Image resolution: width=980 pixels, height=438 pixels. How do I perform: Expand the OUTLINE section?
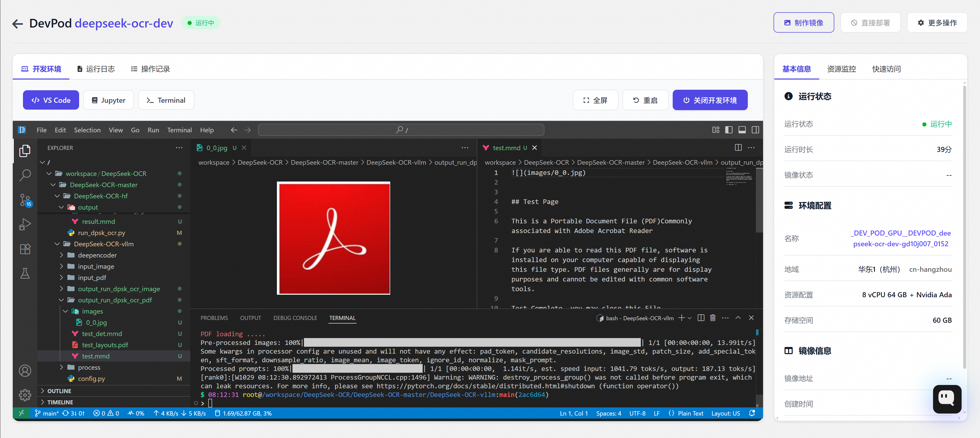59,391
